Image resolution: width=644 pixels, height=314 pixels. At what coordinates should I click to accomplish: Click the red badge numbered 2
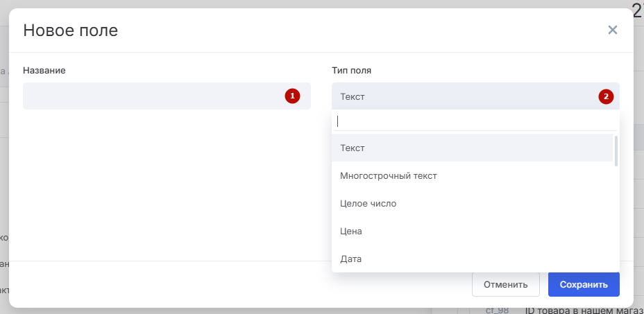607,96
